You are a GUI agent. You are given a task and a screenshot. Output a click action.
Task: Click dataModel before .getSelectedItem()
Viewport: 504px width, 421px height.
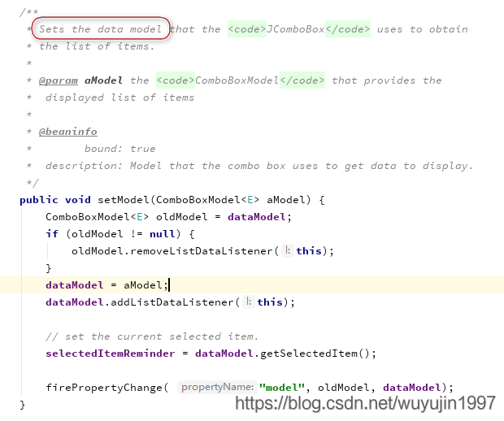[224, 354]
